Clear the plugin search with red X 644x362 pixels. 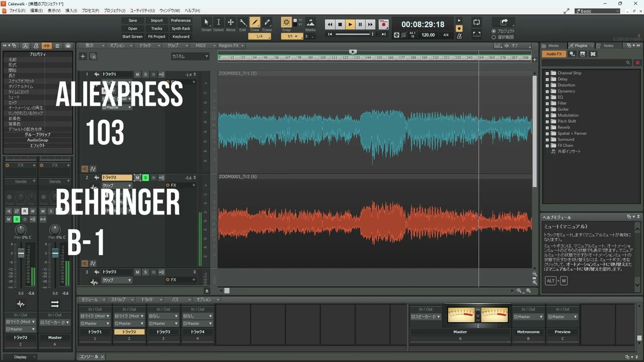pyautogui.click(x=637, y=63)
